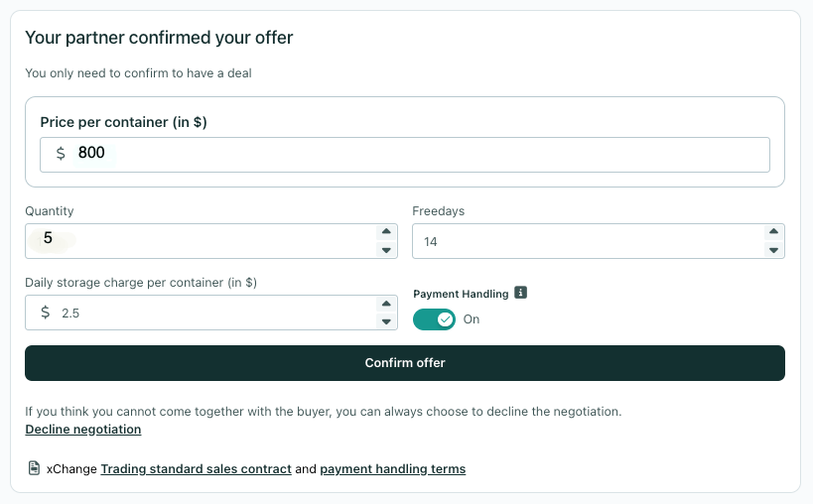Focus the Price per container input field
813x504 pixels.
405,155
